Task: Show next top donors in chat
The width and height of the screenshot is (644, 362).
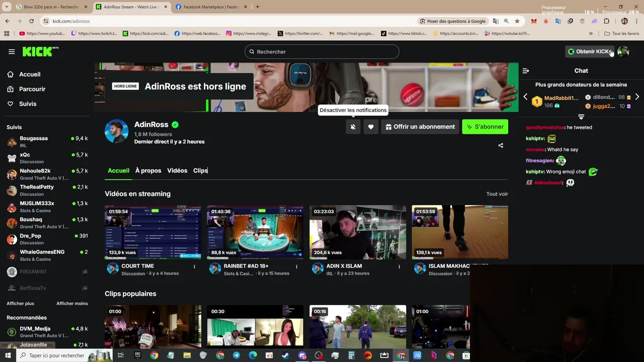Action: click(x=637, y=97)
